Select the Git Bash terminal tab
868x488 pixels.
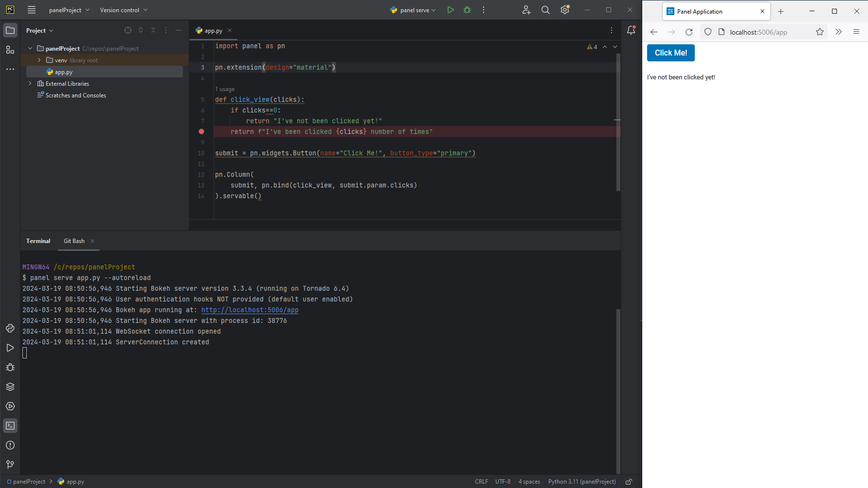(74, 241)
